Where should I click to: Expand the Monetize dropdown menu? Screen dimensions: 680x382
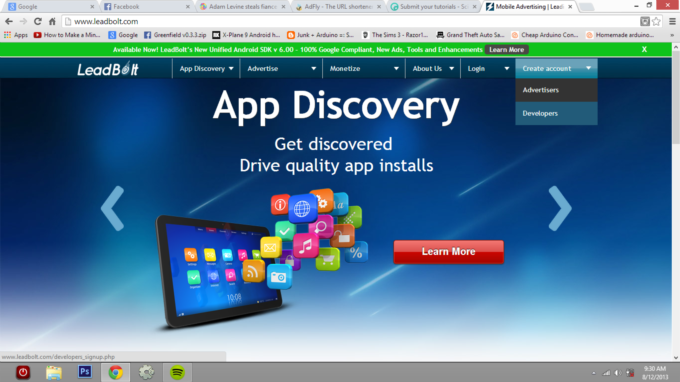pos(364,69)
